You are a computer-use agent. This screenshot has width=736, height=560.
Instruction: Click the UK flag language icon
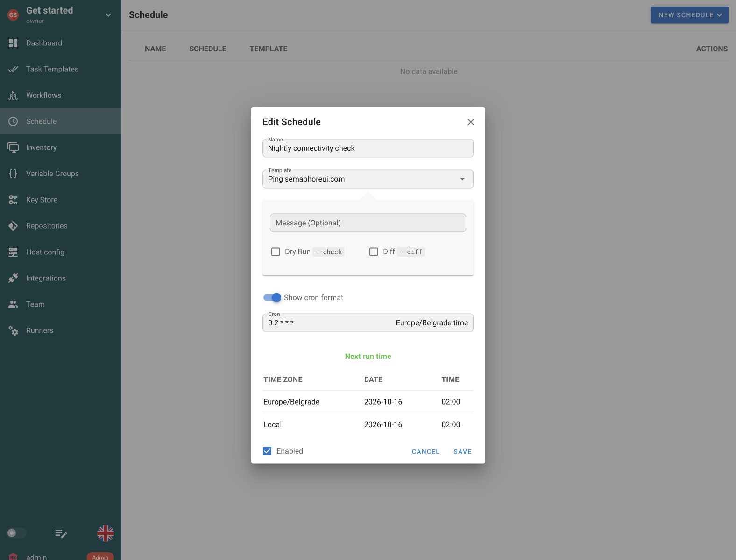click(106, 533)
